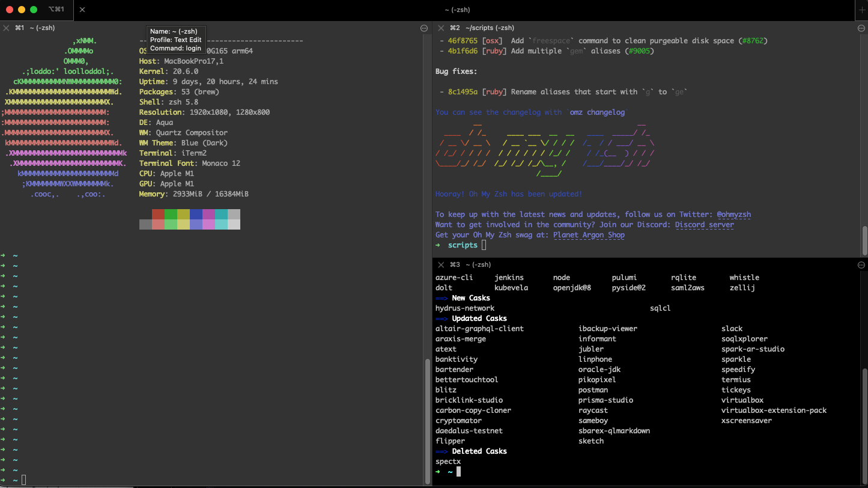Close the current tab in the tab bar
The image size is (868, 488).
pyautogui.click(x=82, y=10)
